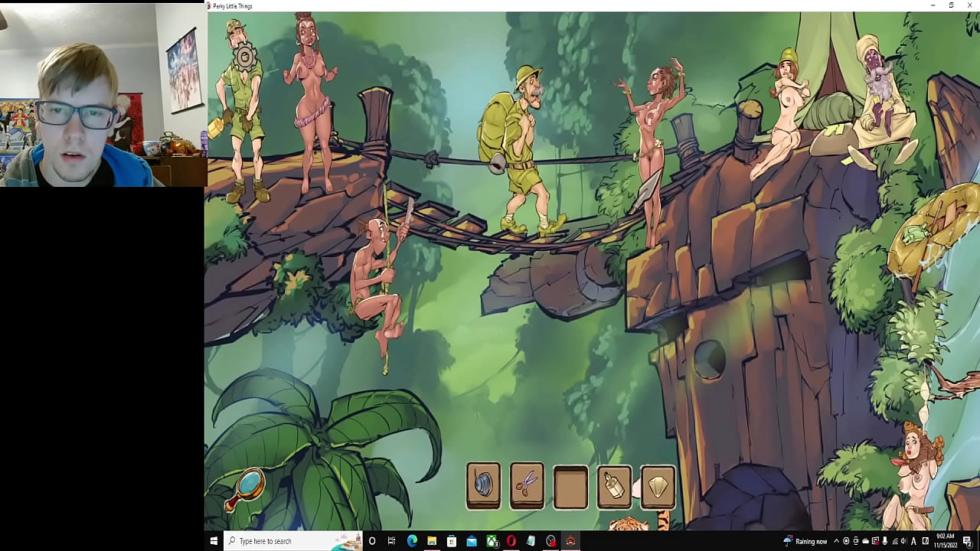980x551 pixels.
Task: Open the Windows Start menu
Action: [x=214, y=541]
